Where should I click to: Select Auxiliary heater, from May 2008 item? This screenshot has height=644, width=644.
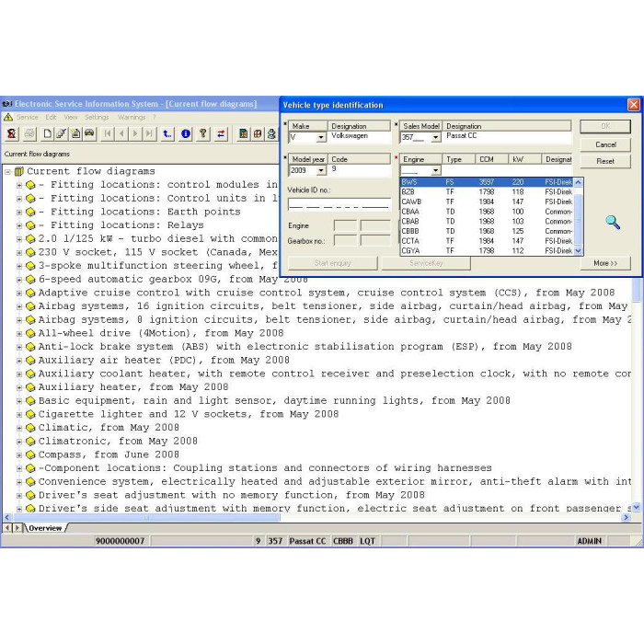tap(133, 387)
